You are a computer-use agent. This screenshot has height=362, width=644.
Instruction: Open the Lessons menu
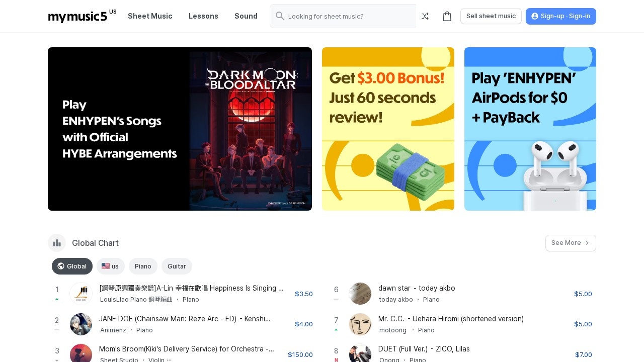[x=203, y=16]
